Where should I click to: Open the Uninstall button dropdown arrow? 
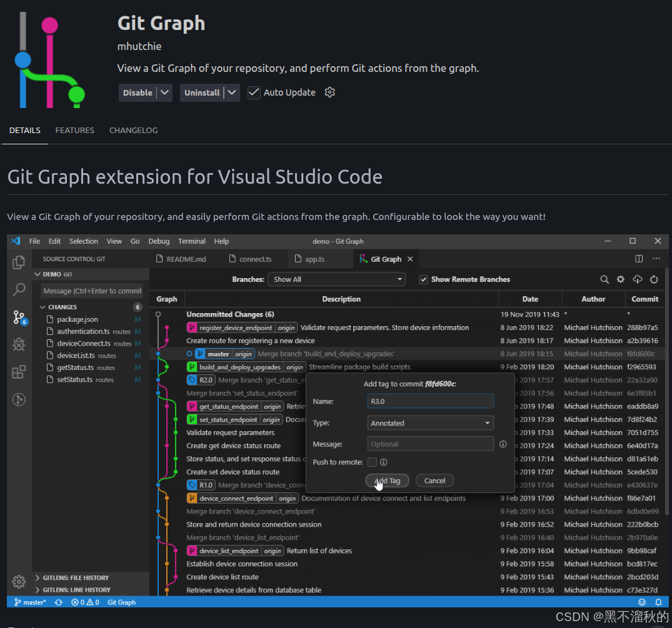232,92
